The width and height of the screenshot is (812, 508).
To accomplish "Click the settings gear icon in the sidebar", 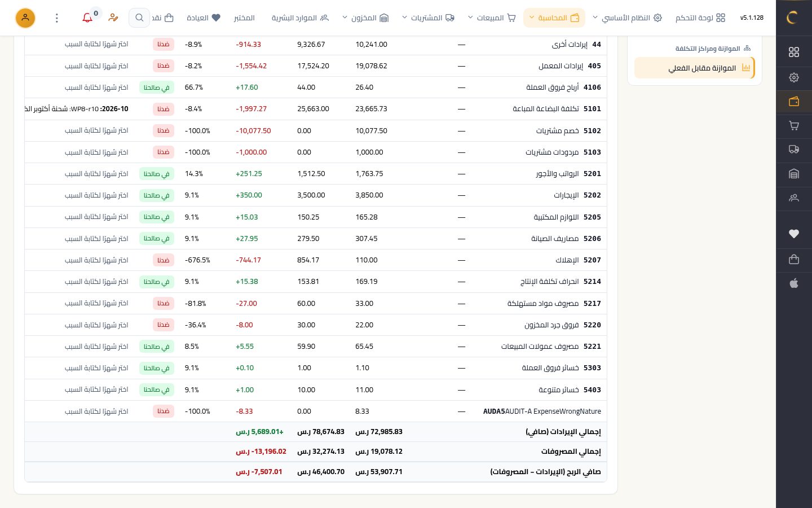I will [x=794, y=77].
